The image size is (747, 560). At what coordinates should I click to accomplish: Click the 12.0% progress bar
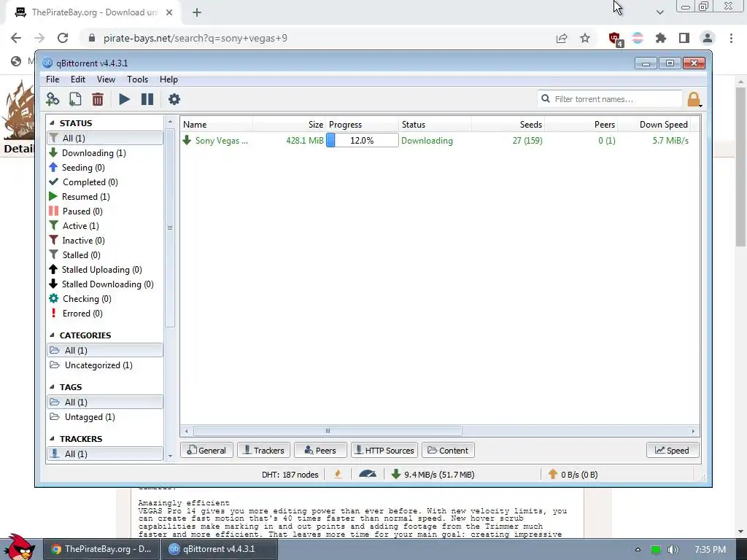click(362, 141)
